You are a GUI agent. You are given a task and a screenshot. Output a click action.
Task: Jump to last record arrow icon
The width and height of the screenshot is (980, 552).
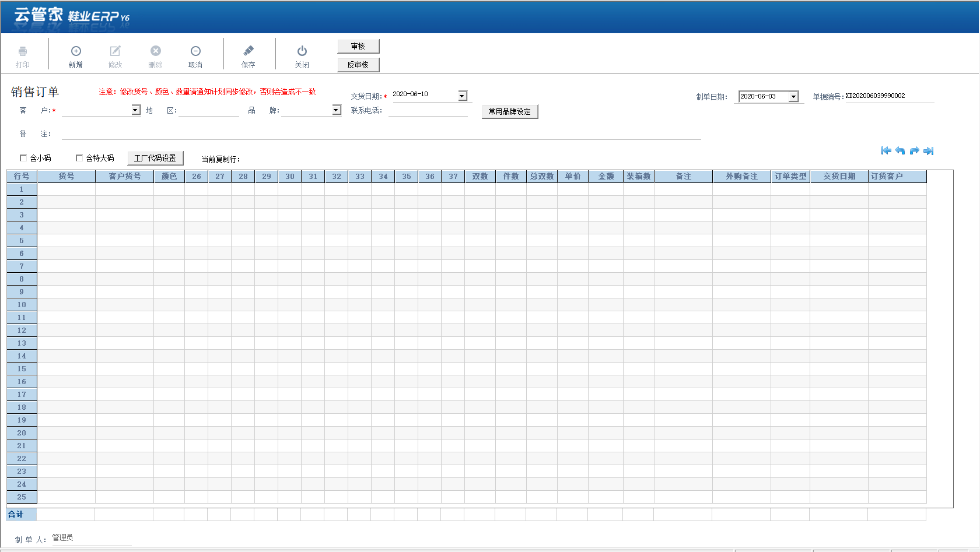pyautogui.click(x=929, y=151)
